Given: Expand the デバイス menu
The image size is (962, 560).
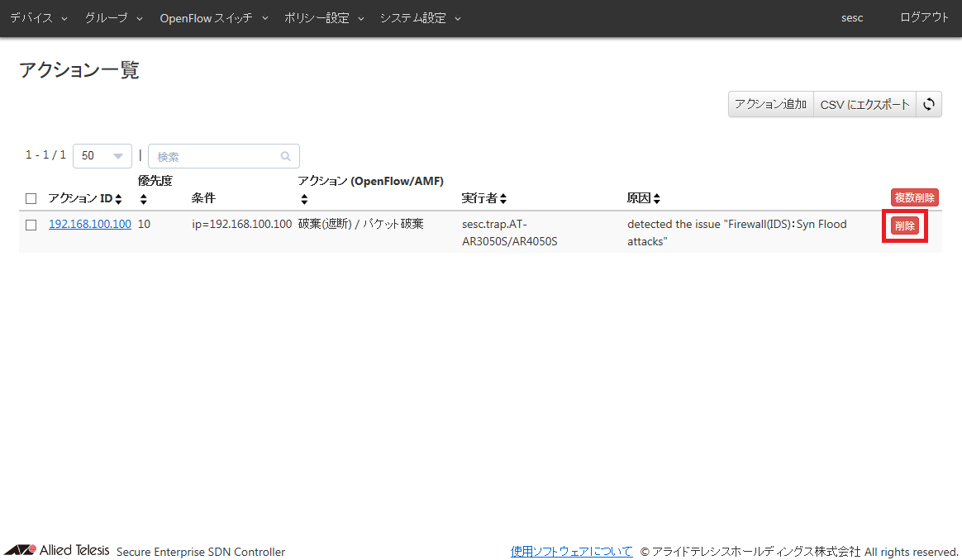Looking at the screenshot, I should 39,18.
